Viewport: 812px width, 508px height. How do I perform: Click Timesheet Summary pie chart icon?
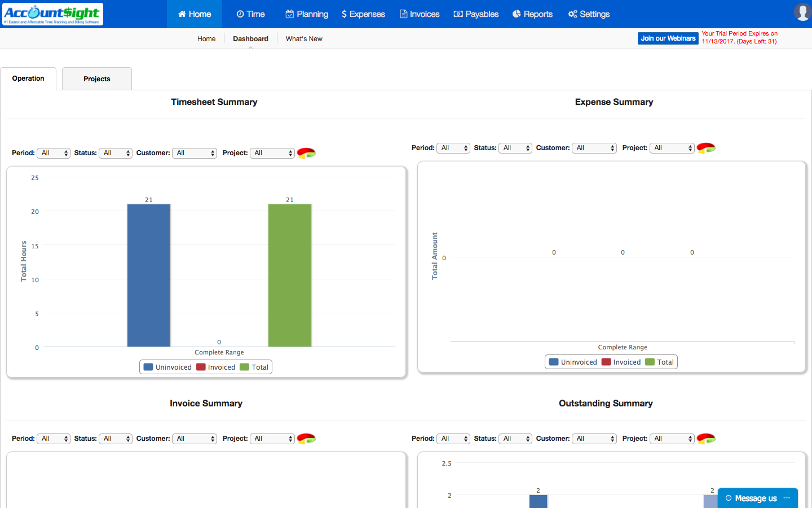(306, 153)
